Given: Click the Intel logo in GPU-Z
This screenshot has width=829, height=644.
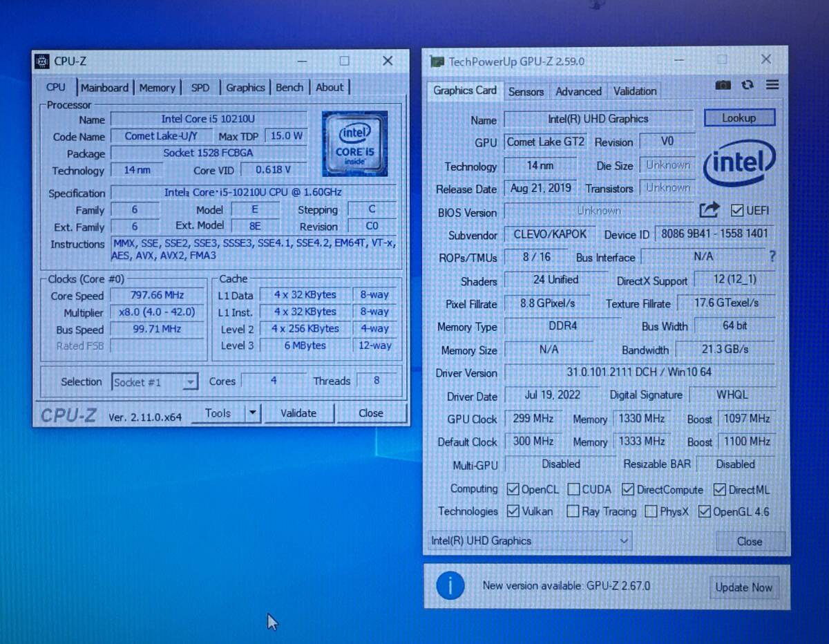Looking at the screenshot, I should pyautogui.click(x=740, y=164).
